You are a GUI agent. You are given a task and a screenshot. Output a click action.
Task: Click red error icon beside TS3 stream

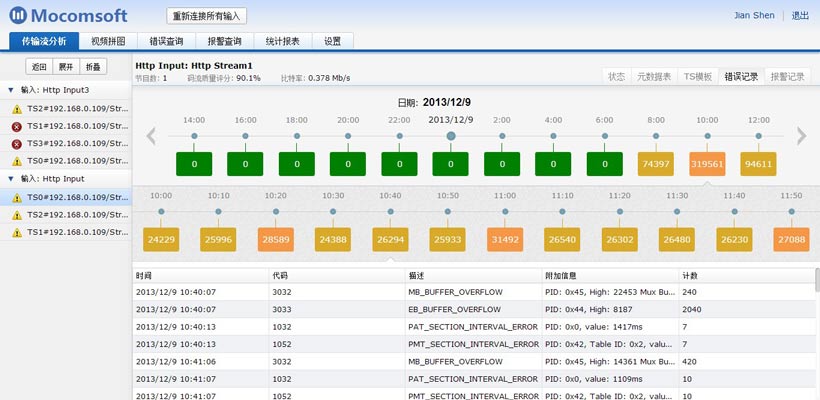(x=17, y=144)
